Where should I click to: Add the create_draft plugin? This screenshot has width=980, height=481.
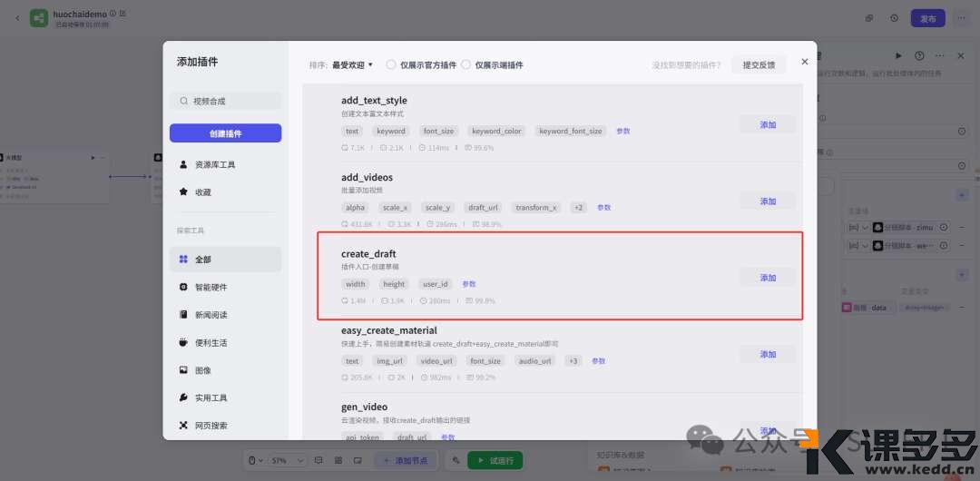[768, 278]
